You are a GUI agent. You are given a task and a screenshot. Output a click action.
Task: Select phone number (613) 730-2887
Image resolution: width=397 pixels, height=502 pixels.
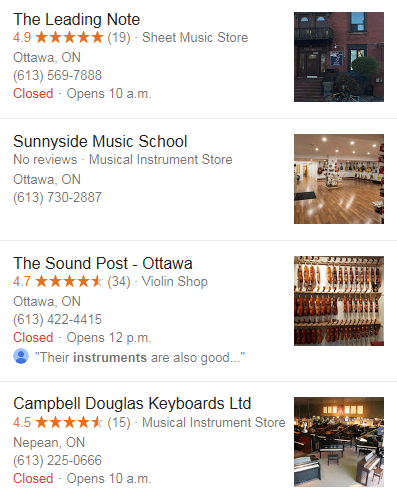pos(57,198)
